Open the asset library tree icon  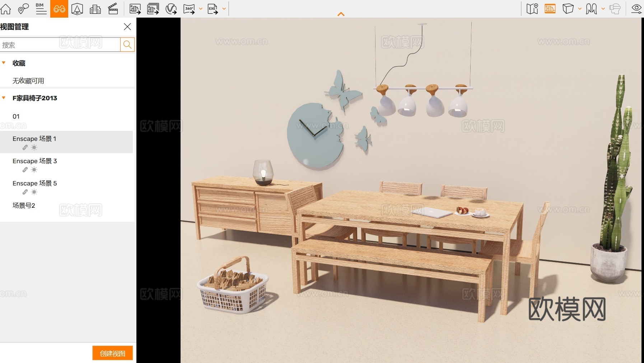click(x=77, y=9)
